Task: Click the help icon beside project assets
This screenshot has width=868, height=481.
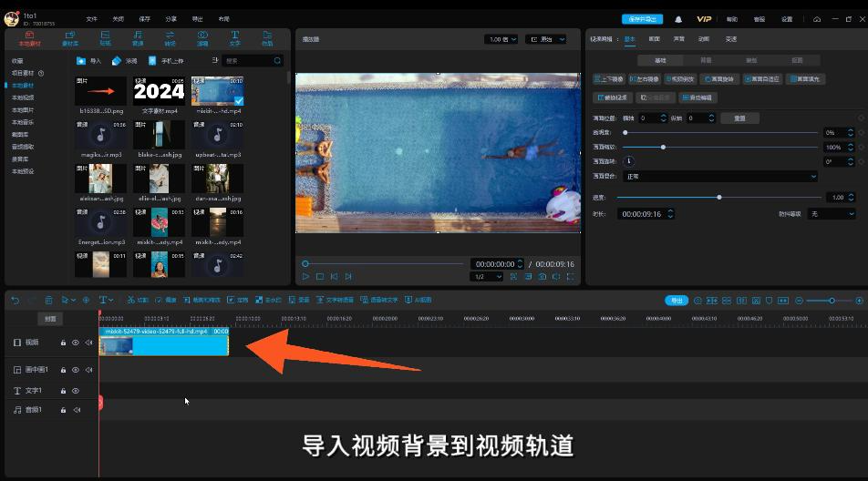Action: click(41, 73)
